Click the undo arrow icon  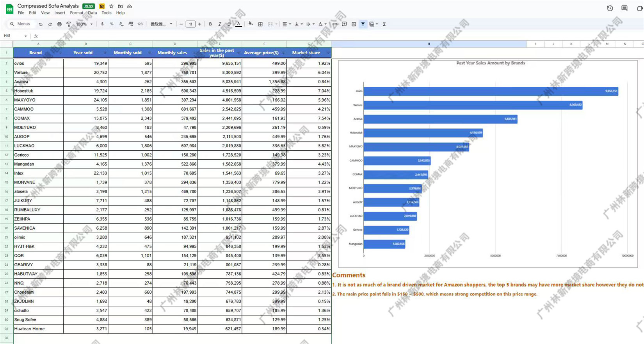[41, 24]
